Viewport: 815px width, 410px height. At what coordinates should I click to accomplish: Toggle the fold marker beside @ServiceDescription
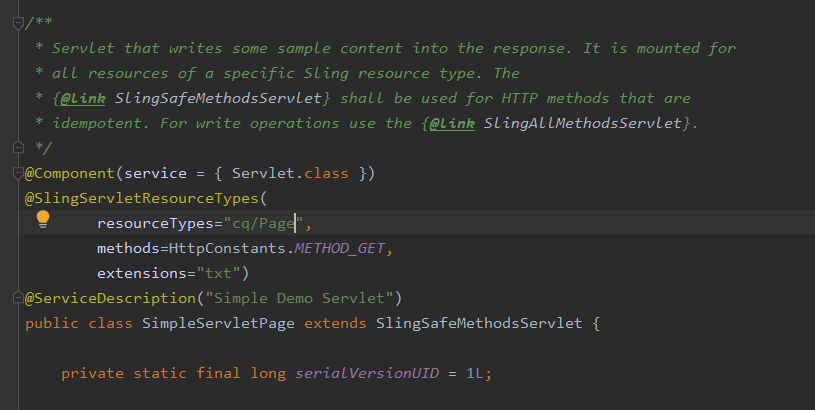coord(17,298)
